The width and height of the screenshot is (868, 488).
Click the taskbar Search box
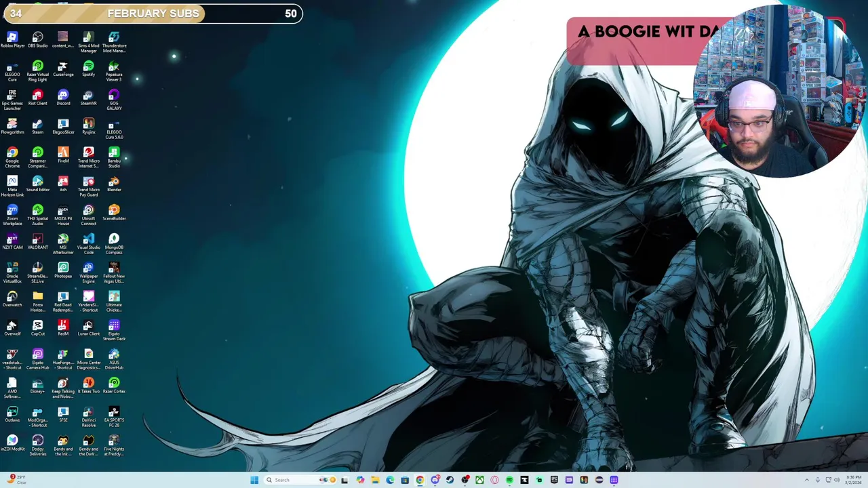pos(300,480)
